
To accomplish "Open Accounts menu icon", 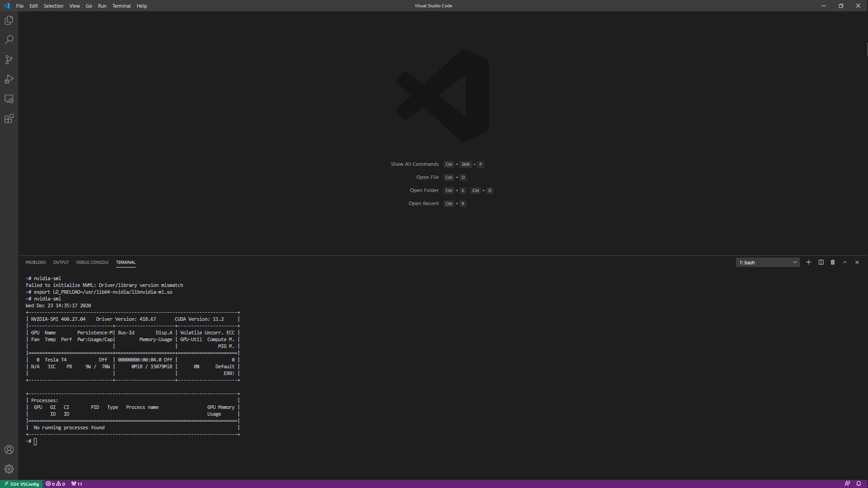I will (9, 450).
